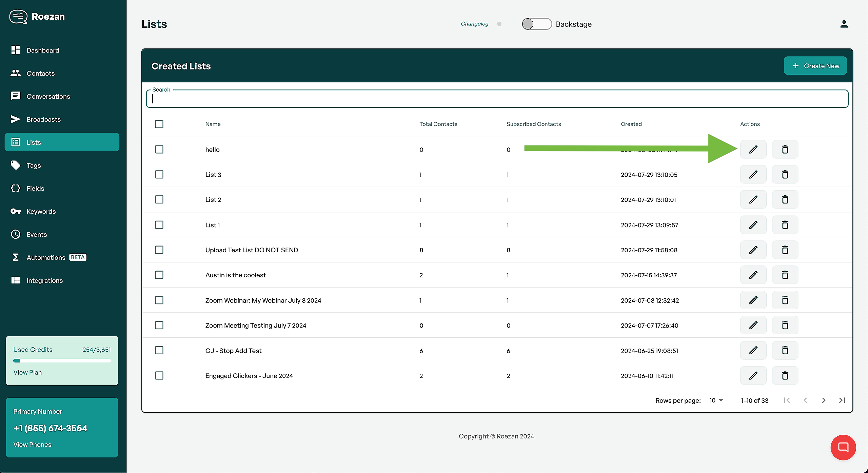
Task: Edit the Engaged Clickers - June 2024 list
Action: (753, 375)
